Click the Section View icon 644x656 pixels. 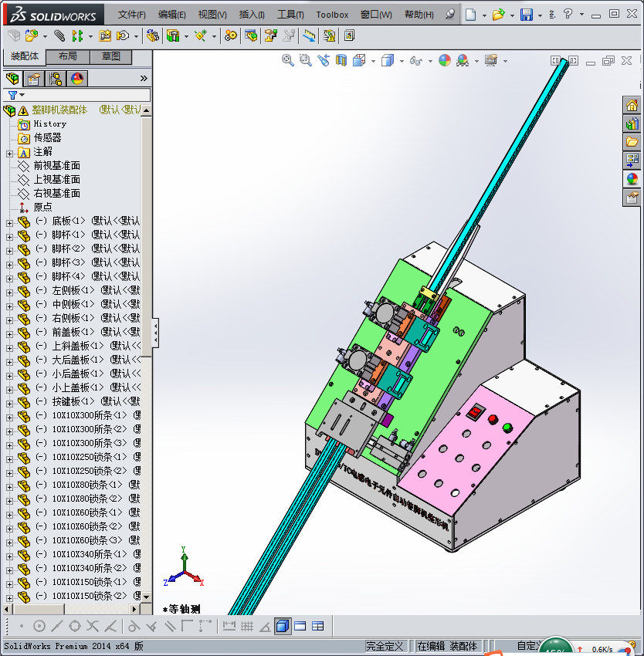[x=341, y=61]
